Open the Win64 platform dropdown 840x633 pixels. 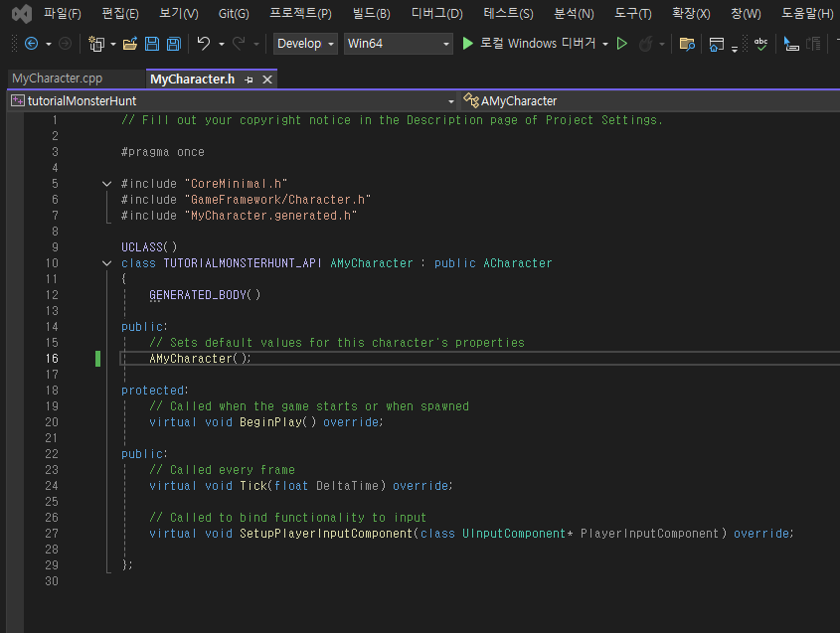pos(398,44)
